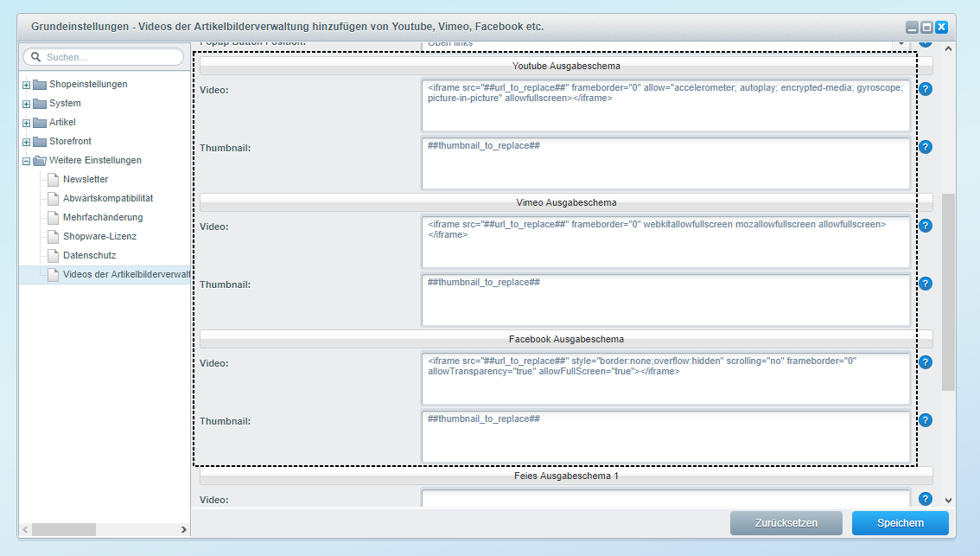Image resolution: width=980 pixels, height=556 pixels.
Task: Click the search magnifier icon
Action: tap(35, 57)
